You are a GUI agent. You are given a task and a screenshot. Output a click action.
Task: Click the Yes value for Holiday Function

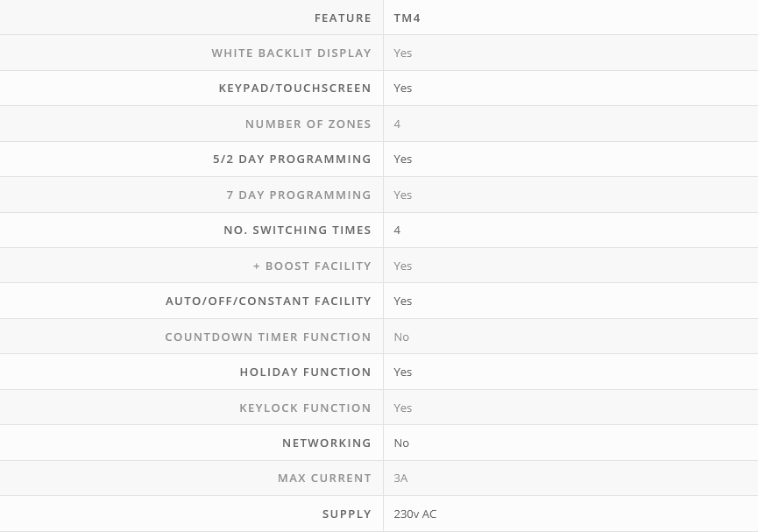[x=402, y=372]
